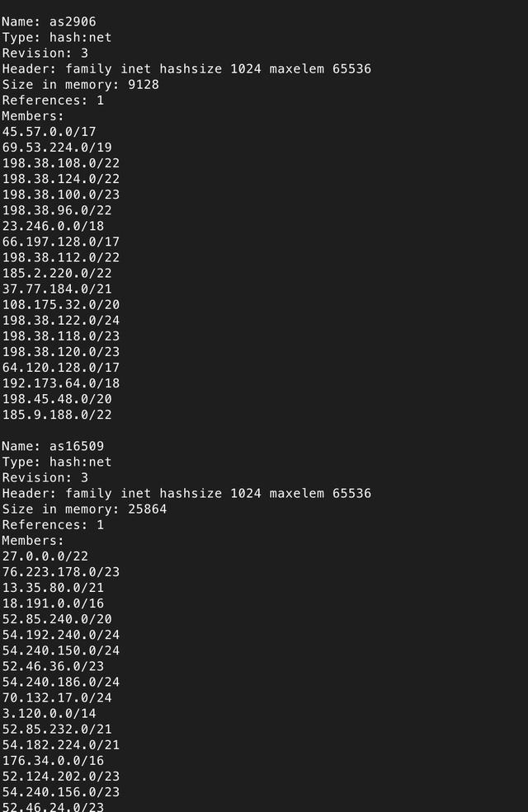
Task: Click the 108.175.32.0/20 entry
Action: point(60,304)
